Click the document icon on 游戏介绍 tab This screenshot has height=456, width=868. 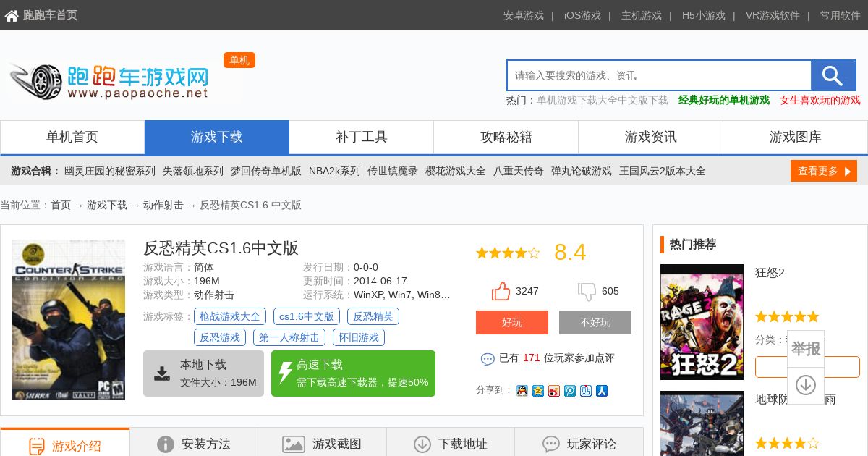(x=36, y=445)
